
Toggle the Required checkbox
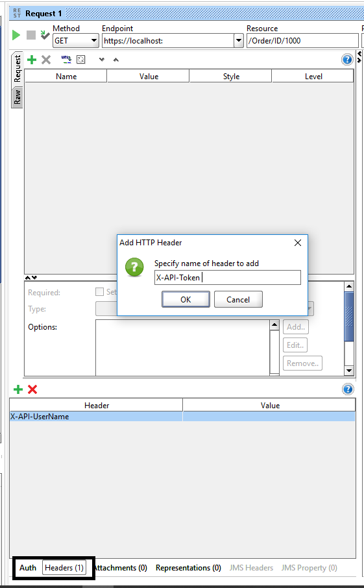click(x=99, y=292)
